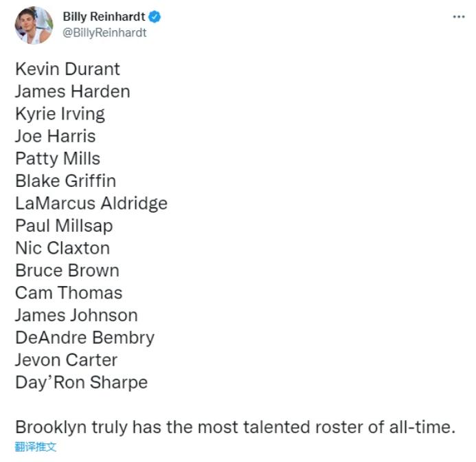Click the Cam Thomas text line
The image size is (476, 462).
(69, 293)
